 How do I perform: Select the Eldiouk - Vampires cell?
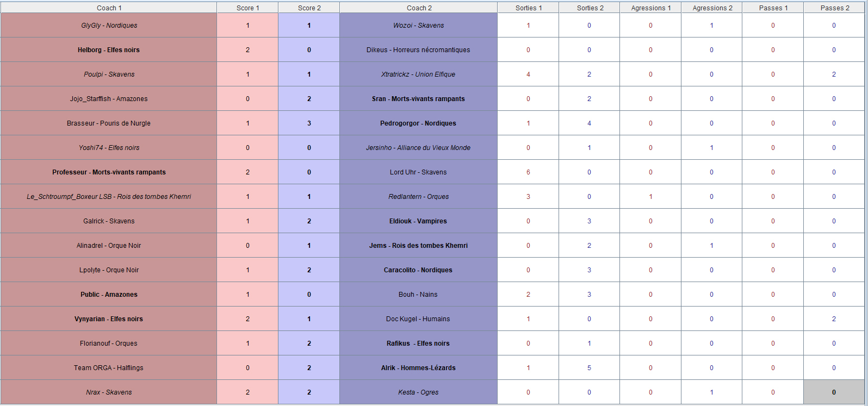pyautogui.click(x=419, y=221)
